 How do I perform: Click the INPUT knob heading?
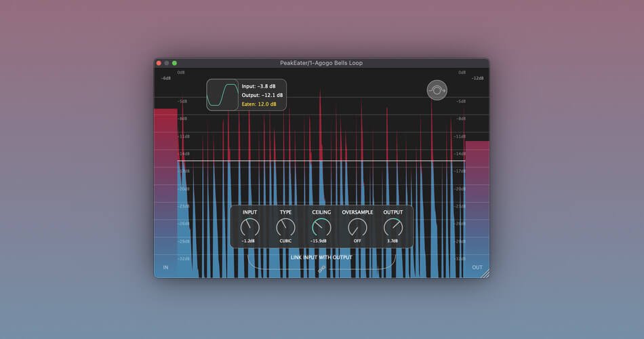[x=249, y=212]
